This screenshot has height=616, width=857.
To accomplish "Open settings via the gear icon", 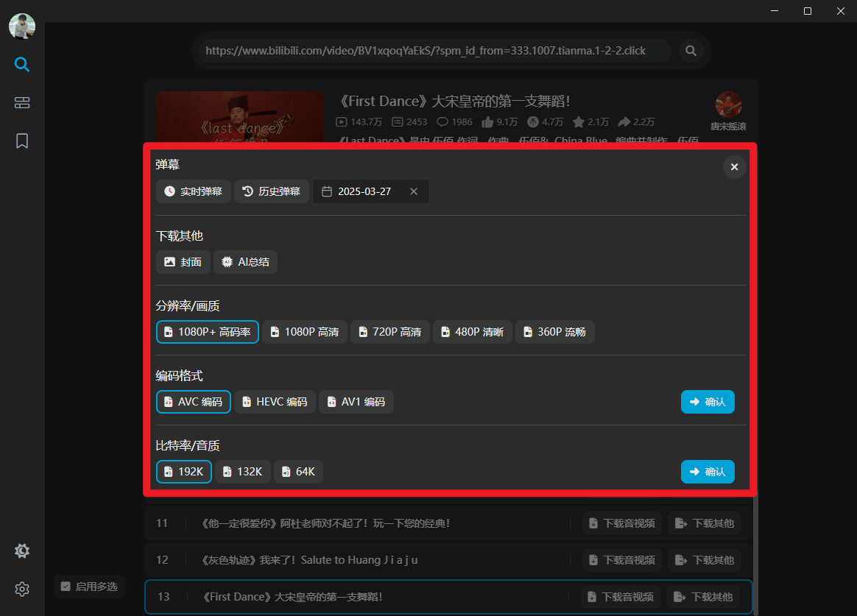I will 22,589.
